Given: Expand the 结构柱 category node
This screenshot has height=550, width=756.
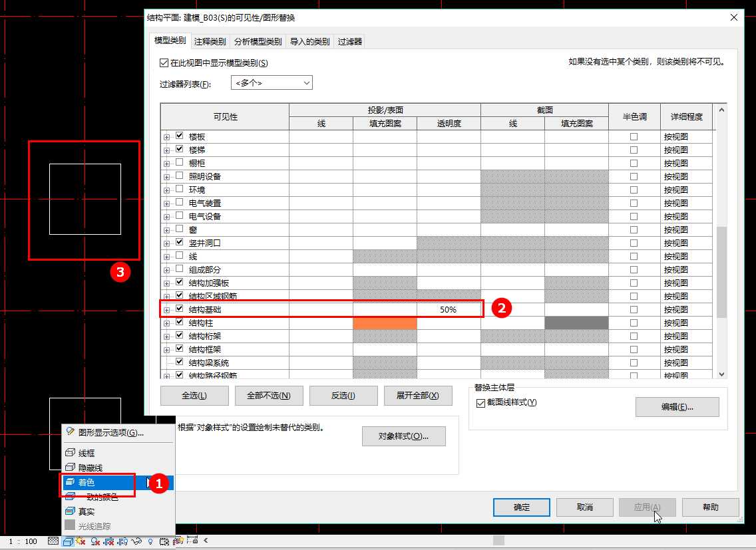Looking at the screenshot, I should (167, 323).
